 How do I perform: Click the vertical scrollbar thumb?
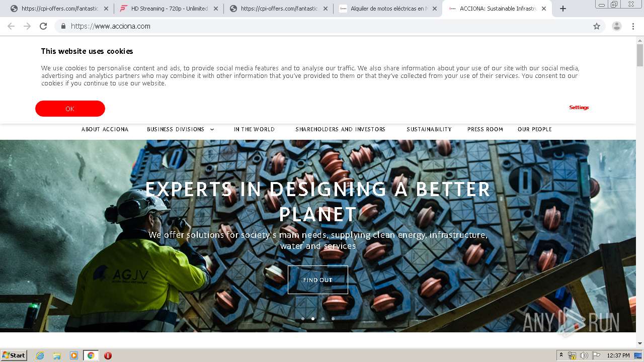640,55
